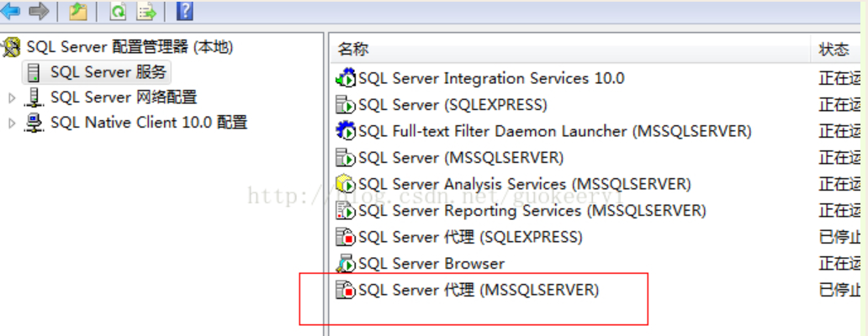This screenshot has width=868, height=336.
Task: Select SQL Server Reporting Services (MSSQLSERVER)
Action: point(532,210)
